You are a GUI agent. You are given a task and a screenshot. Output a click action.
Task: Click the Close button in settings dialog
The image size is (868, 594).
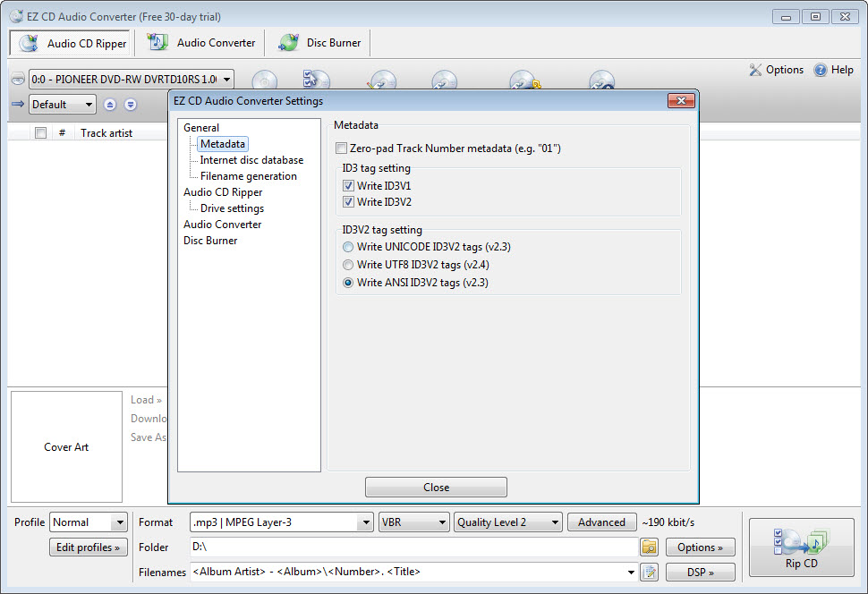[x=436, y=488]
